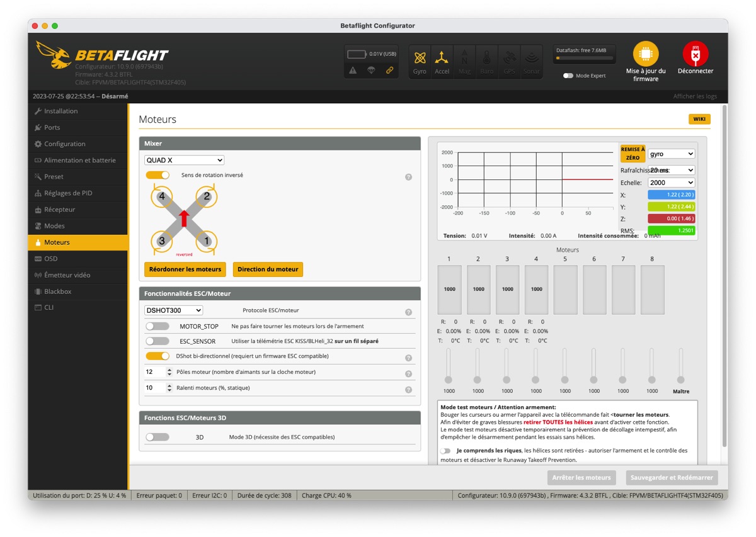Enable the 3D mode toggle
Viewport: 756px width, 537px height.
point(157,437)
